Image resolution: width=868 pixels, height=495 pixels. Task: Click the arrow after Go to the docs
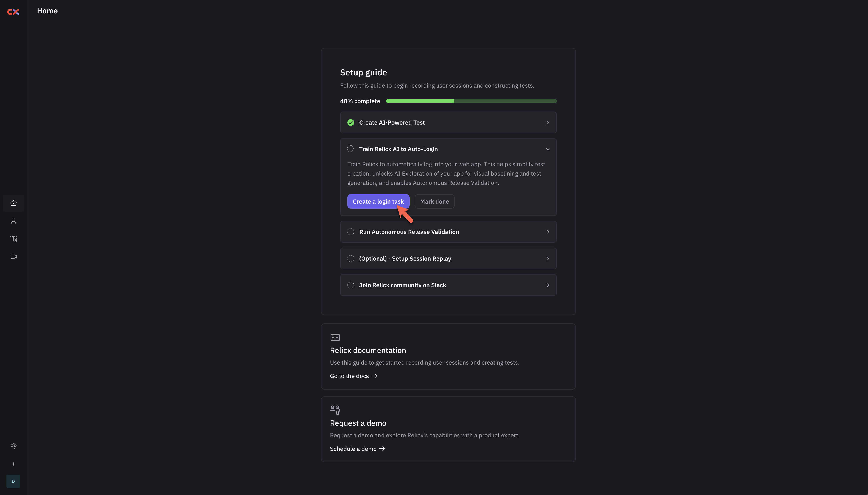point(374,376)
